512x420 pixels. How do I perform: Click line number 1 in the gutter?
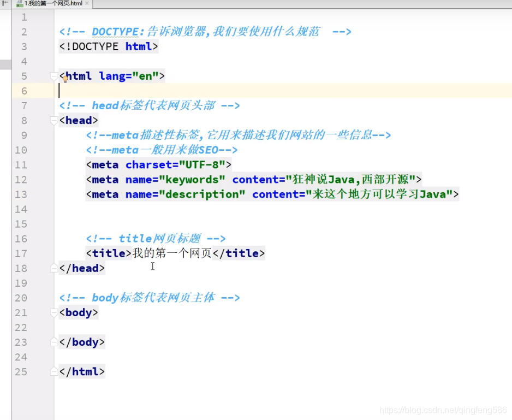click(24, 17)
